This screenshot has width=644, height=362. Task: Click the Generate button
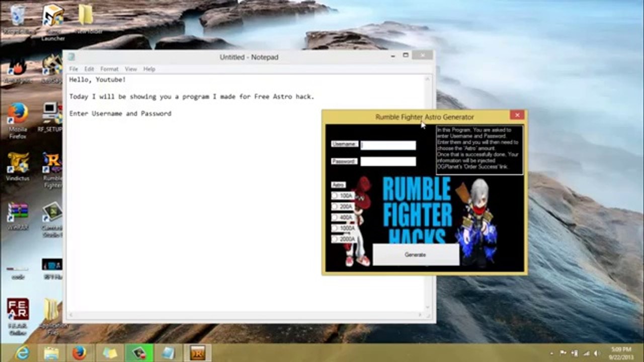[x=416, y=254]
